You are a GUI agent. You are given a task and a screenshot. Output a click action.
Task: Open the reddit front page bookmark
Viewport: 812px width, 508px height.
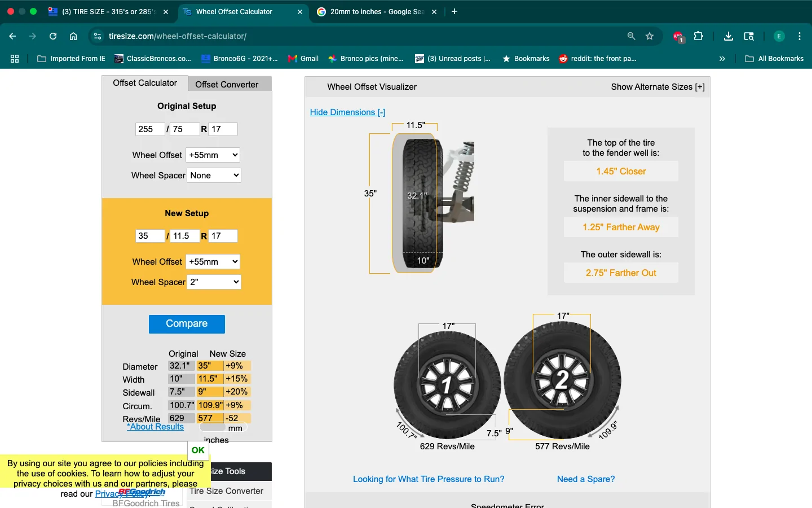pyautogui.click(x=598, y=59)
